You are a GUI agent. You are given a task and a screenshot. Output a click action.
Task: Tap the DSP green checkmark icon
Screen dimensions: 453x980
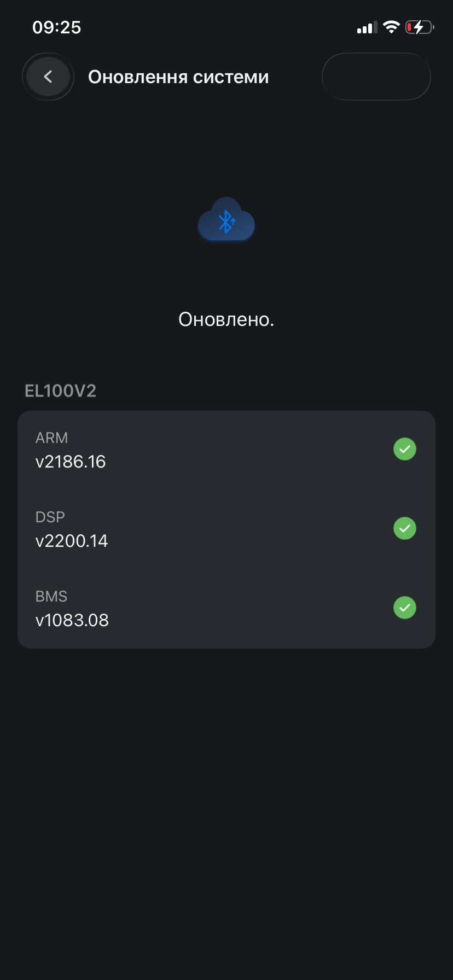[x=405, y=528]
